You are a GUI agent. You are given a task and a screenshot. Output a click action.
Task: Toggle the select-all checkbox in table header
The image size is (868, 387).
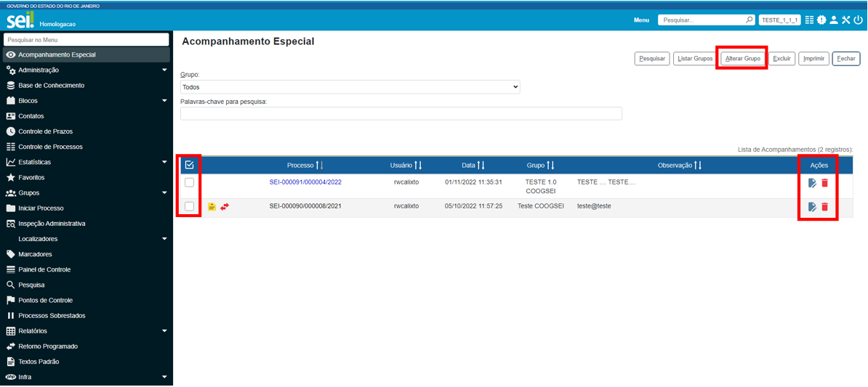(x=189, y=165)
